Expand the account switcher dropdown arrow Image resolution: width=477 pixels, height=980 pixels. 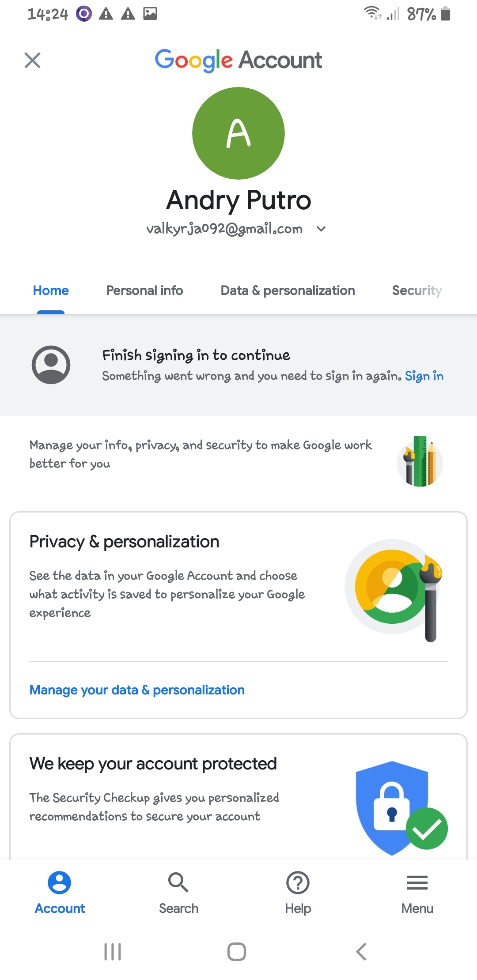pos(321,229)
